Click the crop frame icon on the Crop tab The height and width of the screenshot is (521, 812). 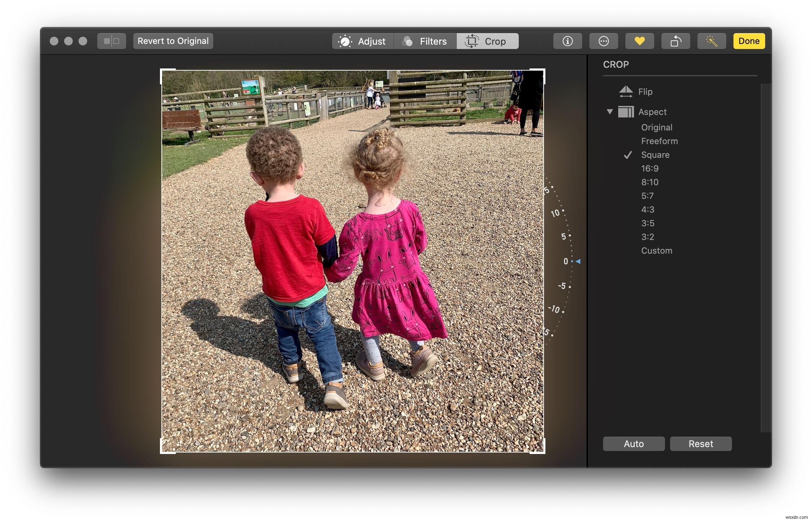point(472,41)
